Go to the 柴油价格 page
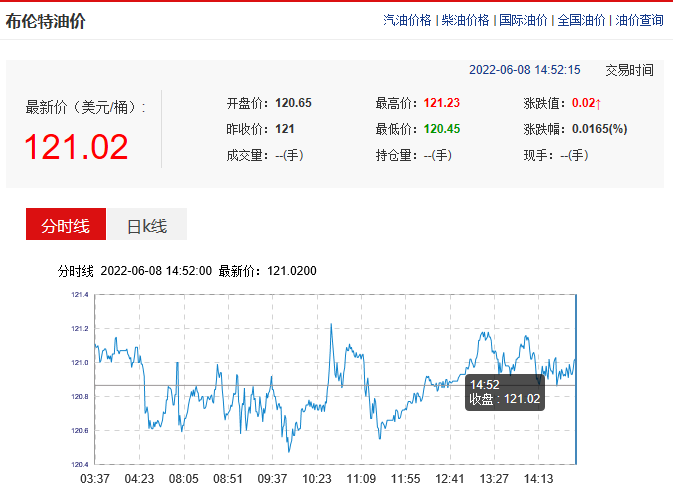The height and width of the screenshot is (486, 673). coord(466,20)
